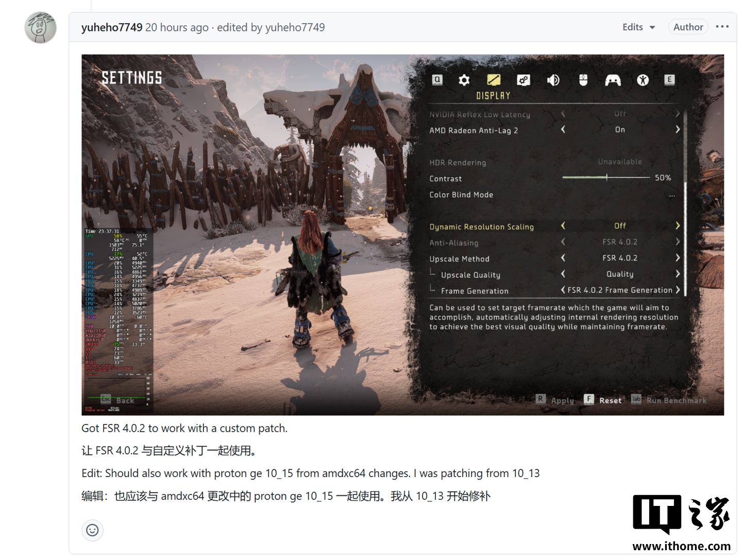Click Reset in the settings footer
This screenshot has height=560, width=742.
point(611,400)
